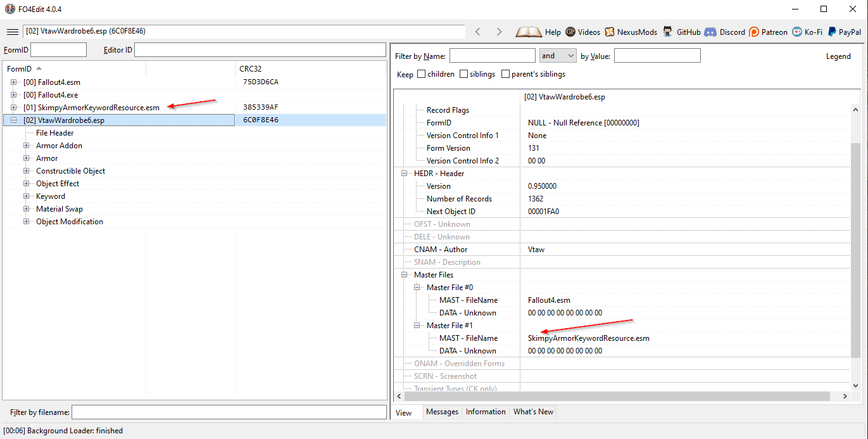Sort by the CRC32 column header
This screenshot has width=868, height=439.
click(x=310, y=68)
